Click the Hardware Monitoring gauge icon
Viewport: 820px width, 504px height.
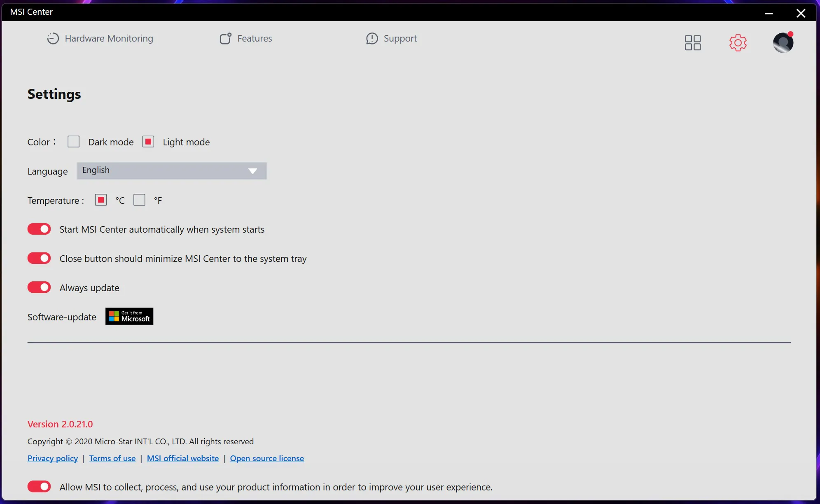pyautogui.click(x=53, y=38)
